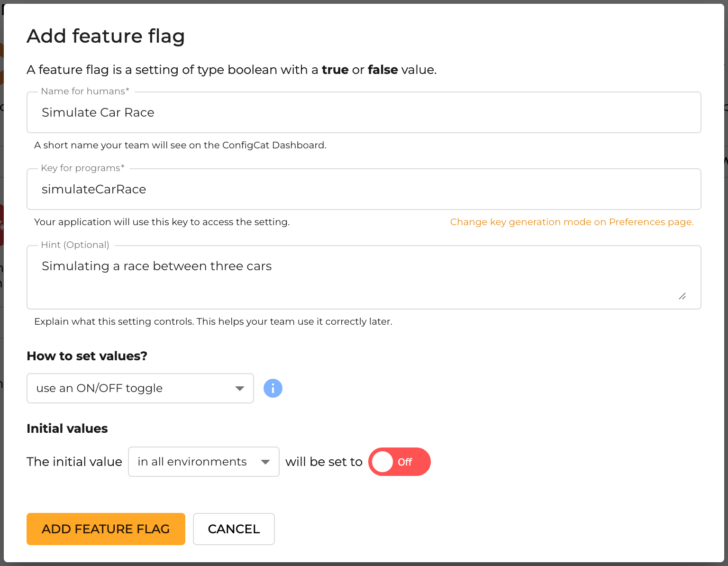Focus the 'Key for programs' input field
This screenshot has width=728, height=566.
coord(364,189)
